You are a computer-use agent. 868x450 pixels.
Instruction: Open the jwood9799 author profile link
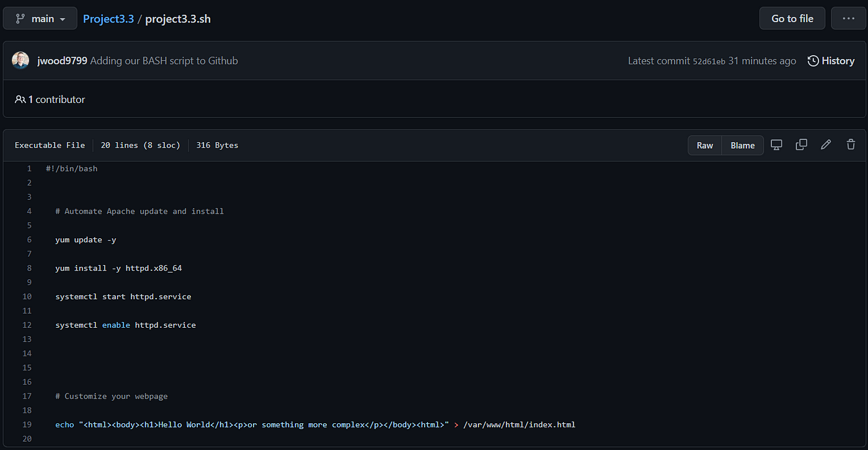(62, 61)
